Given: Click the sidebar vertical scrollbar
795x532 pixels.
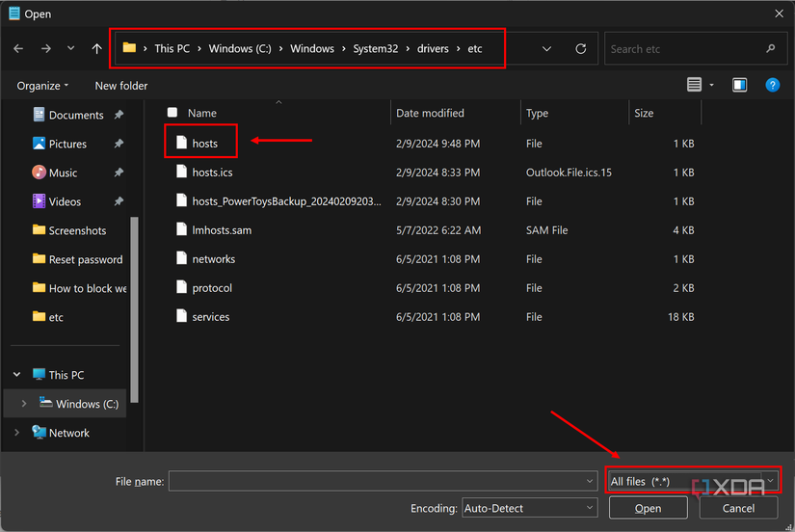Looking at the screenshot, I should coord(134,309).
